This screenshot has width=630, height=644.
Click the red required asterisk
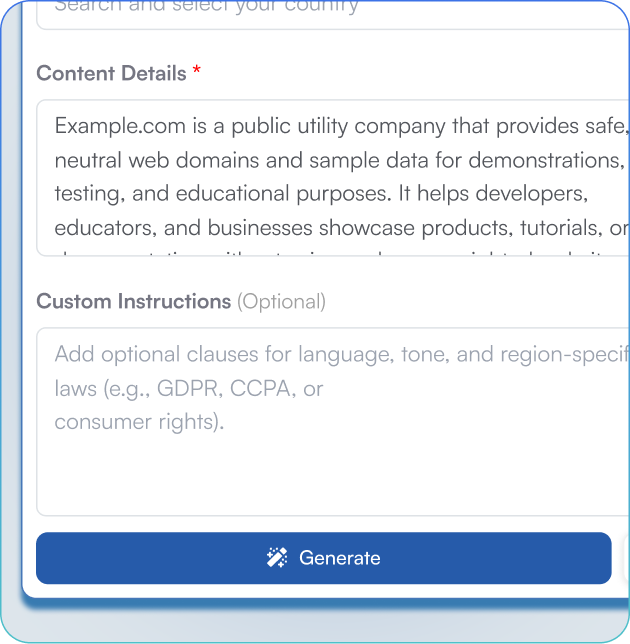pyautogui.click(x=197, y=72)
